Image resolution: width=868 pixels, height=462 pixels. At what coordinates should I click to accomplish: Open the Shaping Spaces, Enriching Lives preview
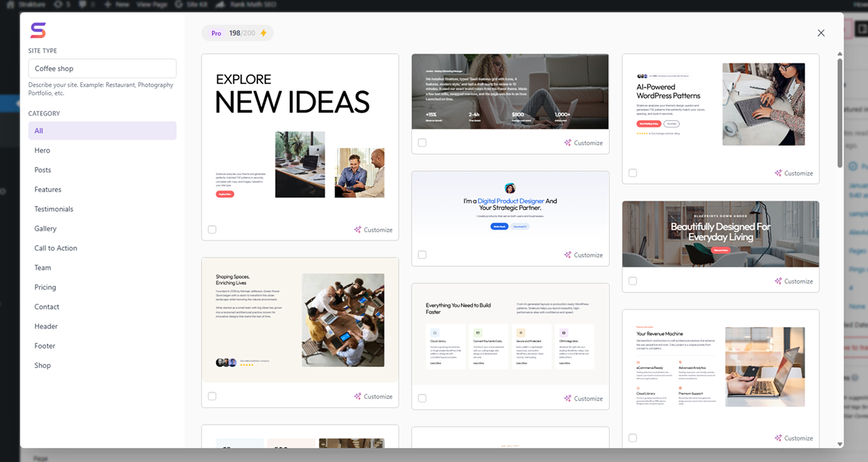[300, 320]
